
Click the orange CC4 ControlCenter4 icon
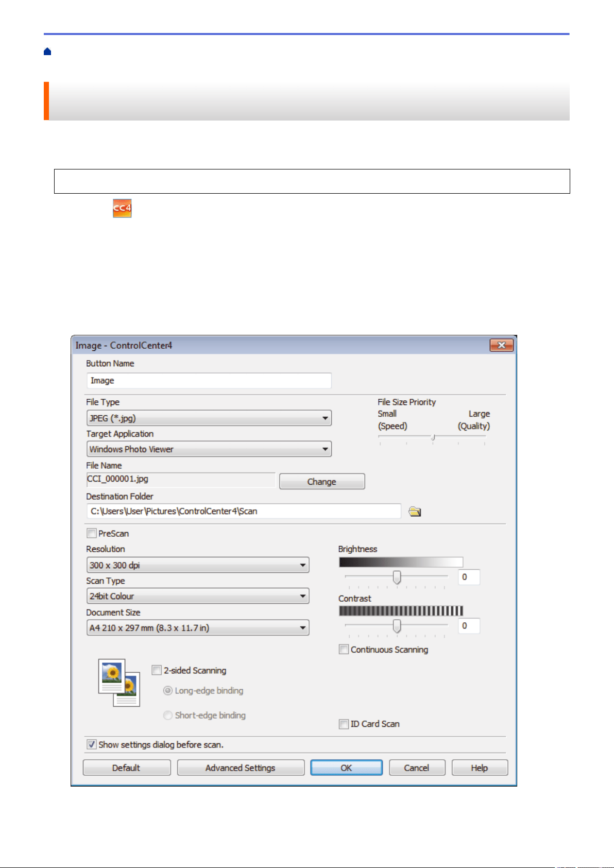(122, 208)
